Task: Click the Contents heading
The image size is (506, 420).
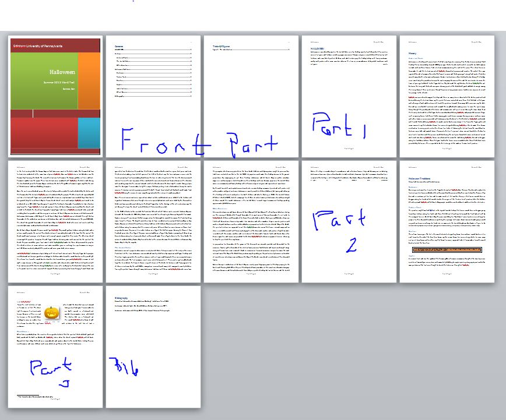Action: click(119, 46)
